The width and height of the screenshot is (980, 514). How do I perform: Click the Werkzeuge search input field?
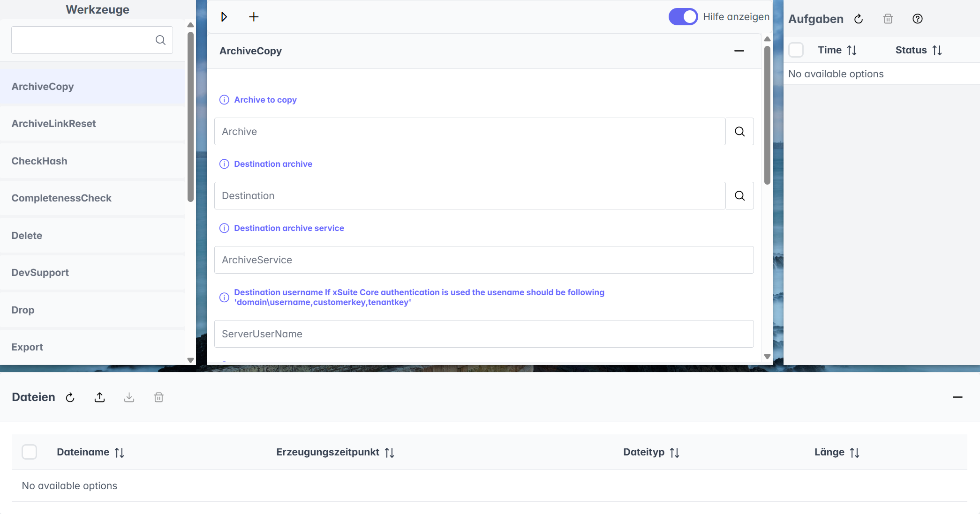click(82, 40)
